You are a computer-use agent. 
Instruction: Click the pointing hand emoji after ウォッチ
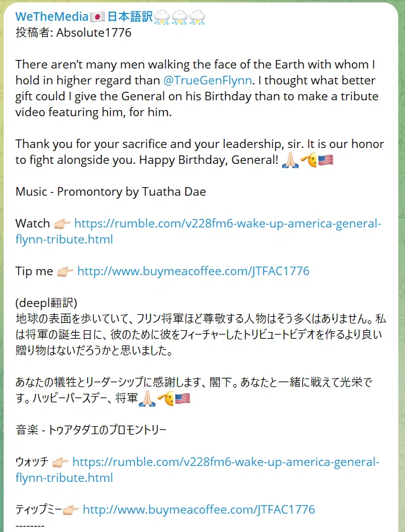click(x=60, y=462)
